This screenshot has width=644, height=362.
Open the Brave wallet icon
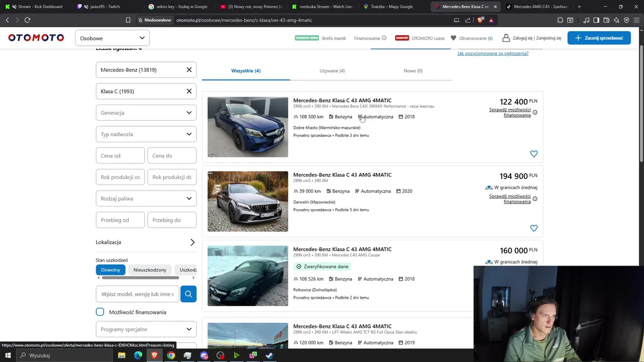click(x=606, y=20)
